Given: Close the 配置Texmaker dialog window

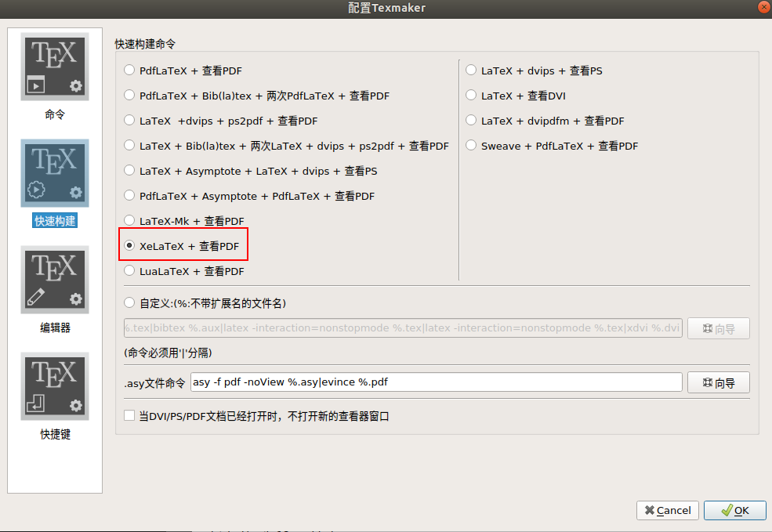Looking at the screenshot, I should (x=764, y=6).
